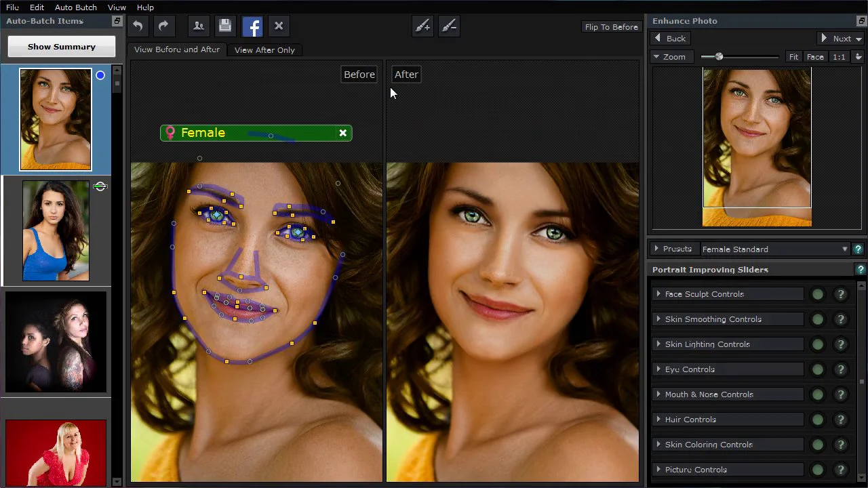Toggle Skin Smoothing Controls on/off
This screenshot has width=868, height=488.
tap(818, 319)
